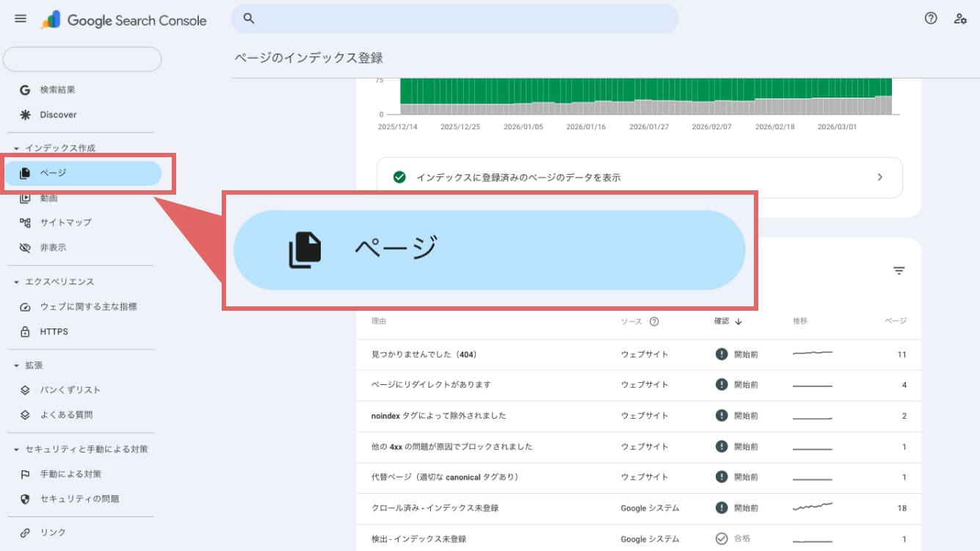The image size is (980, 551).
Task: Select the ウェブに関する主な指標 gauge icon
Action: point(26,306)
